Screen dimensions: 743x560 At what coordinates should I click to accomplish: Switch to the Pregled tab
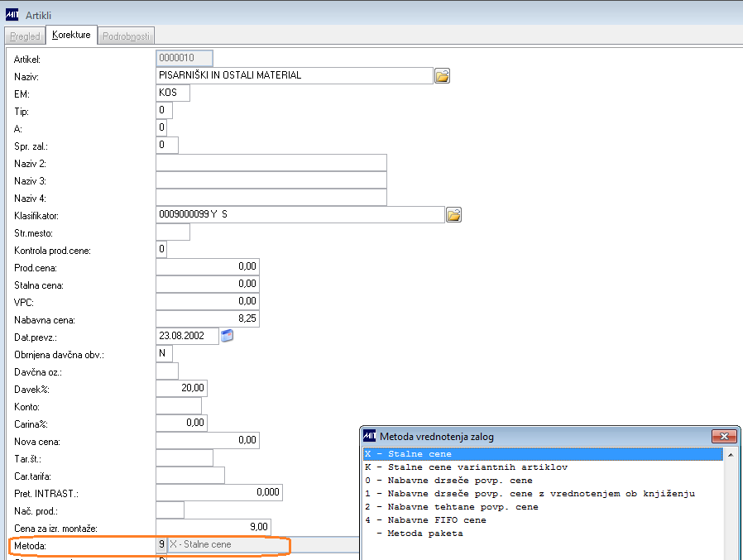(x=25, y=36)
